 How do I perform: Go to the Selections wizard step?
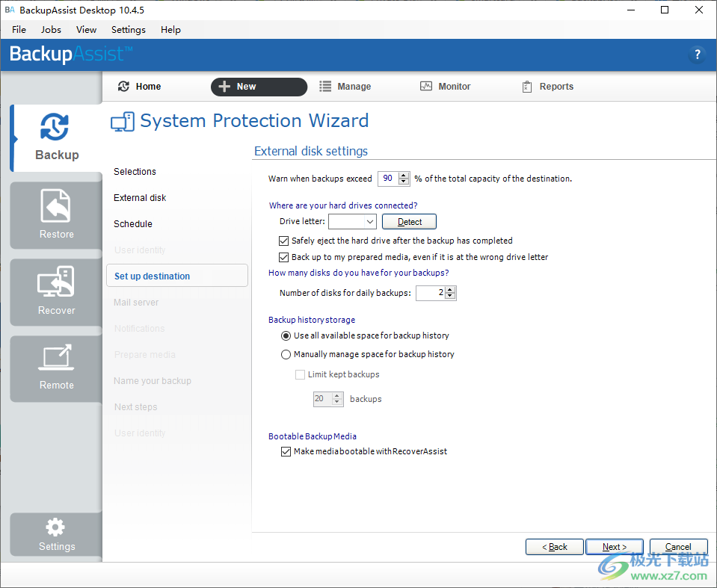pyautogui.click(x=135, y=172)
